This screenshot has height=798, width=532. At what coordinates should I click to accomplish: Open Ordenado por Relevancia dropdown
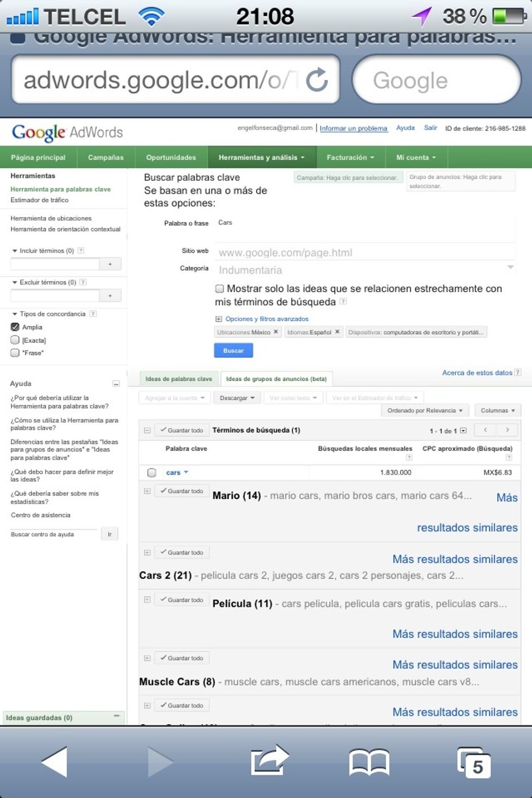(425, 410)
